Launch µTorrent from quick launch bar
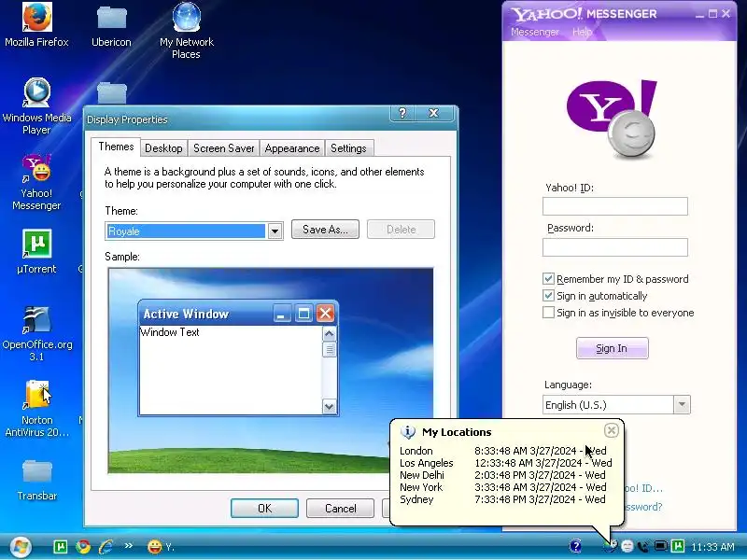Image resolution: width=747 pixels, height=560 pixels. tap(61, 547)
